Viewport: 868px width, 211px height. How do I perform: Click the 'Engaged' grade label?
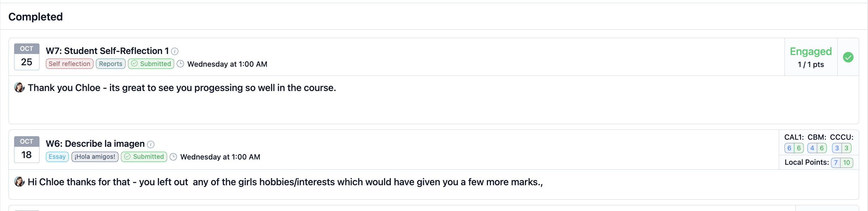[811, 52]
